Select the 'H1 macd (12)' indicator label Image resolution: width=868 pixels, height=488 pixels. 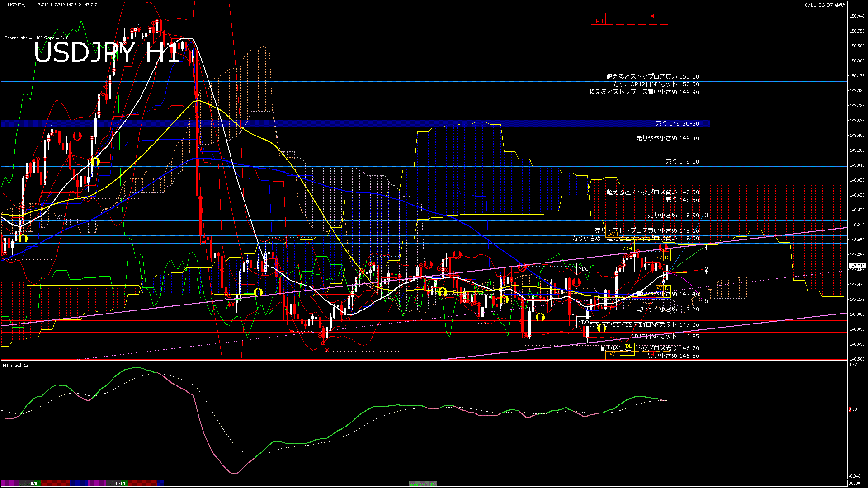coord(16,365)
